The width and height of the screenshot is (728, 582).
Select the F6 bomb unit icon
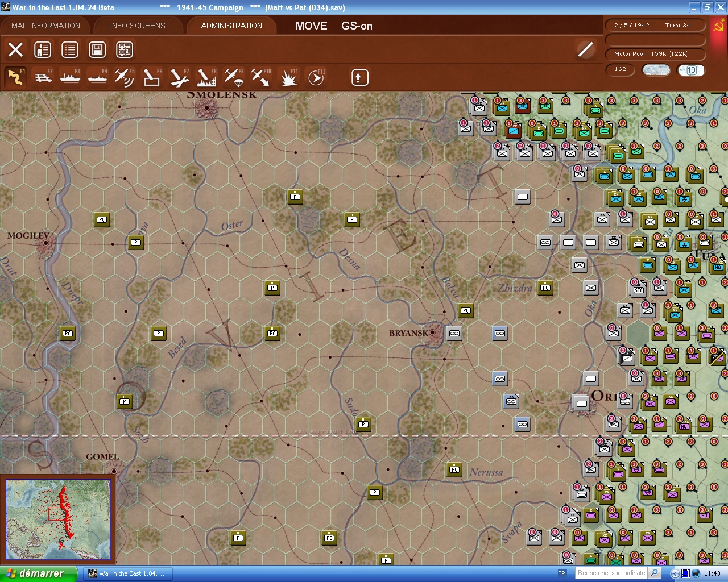click(152, 77)
